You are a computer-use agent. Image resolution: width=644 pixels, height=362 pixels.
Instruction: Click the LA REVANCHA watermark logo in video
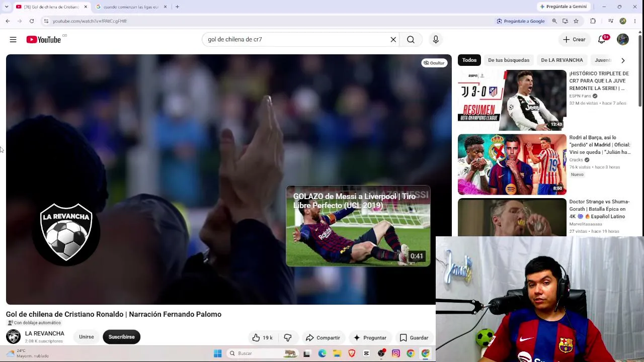point(66,232)
